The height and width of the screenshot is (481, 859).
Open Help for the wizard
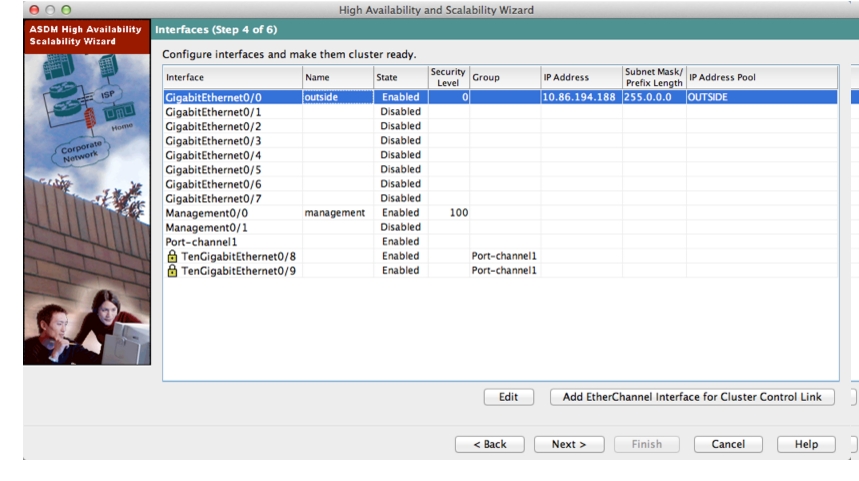click(x=806, y=444)
